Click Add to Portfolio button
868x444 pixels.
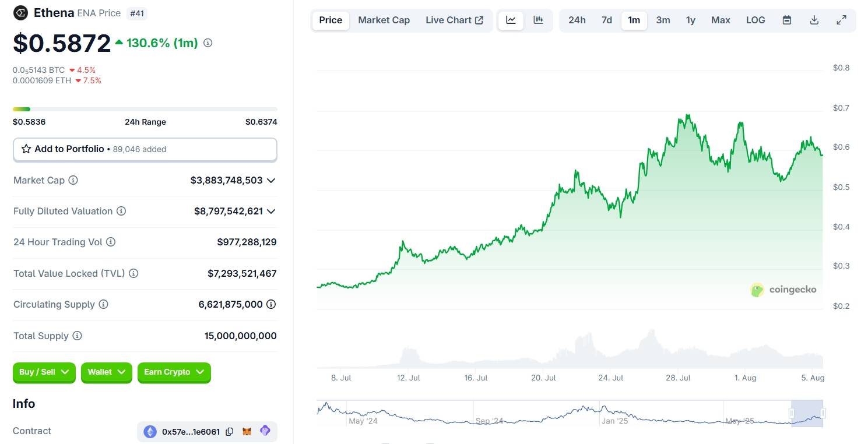[x=145, y=149]
